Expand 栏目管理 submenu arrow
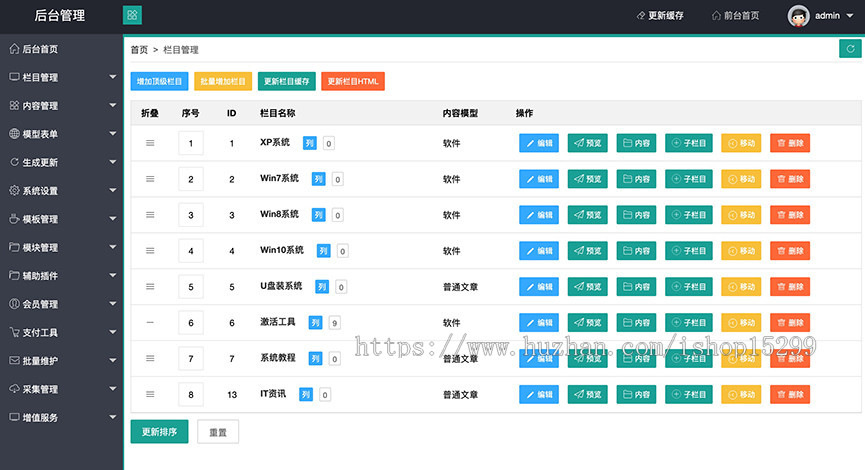This screenshot has height=470, width=865. click(x=113, y=77)
